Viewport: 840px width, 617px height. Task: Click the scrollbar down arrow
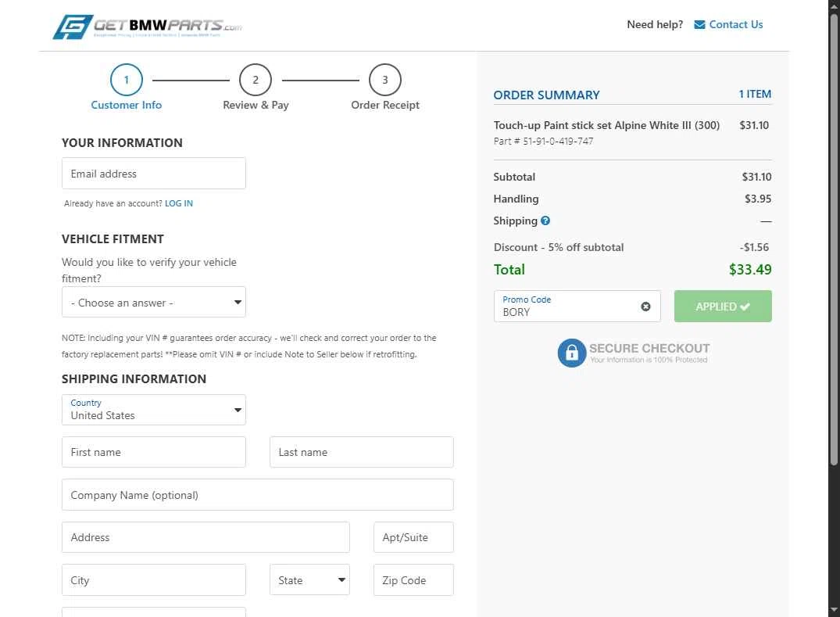pos(834,611)
